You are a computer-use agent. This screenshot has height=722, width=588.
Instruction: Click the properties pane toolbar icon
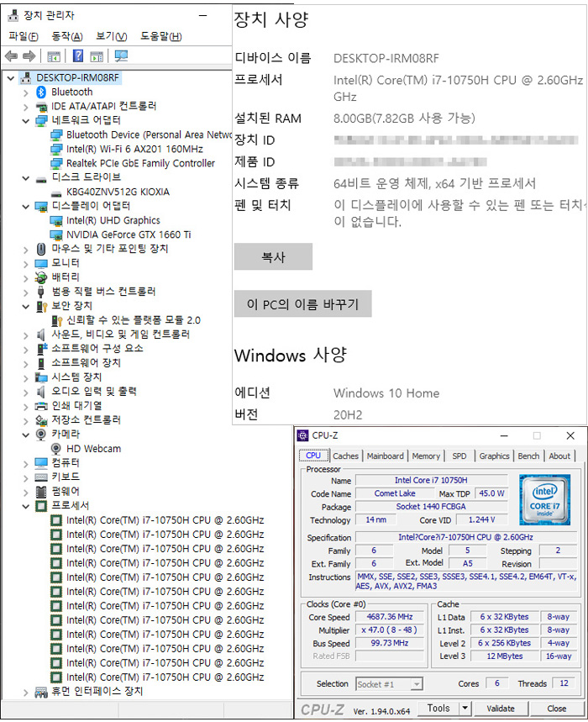click(97, 56)
